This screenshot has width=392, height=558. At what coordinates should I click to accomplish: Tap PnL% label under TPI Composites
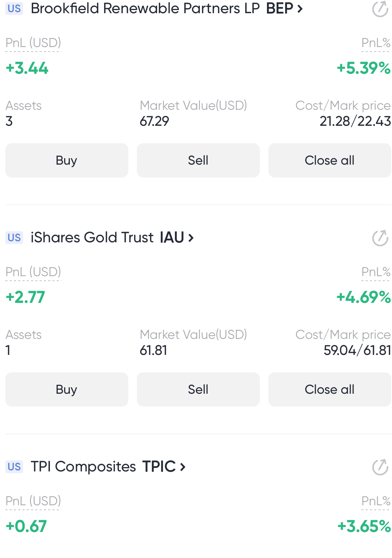click(376, 501)
